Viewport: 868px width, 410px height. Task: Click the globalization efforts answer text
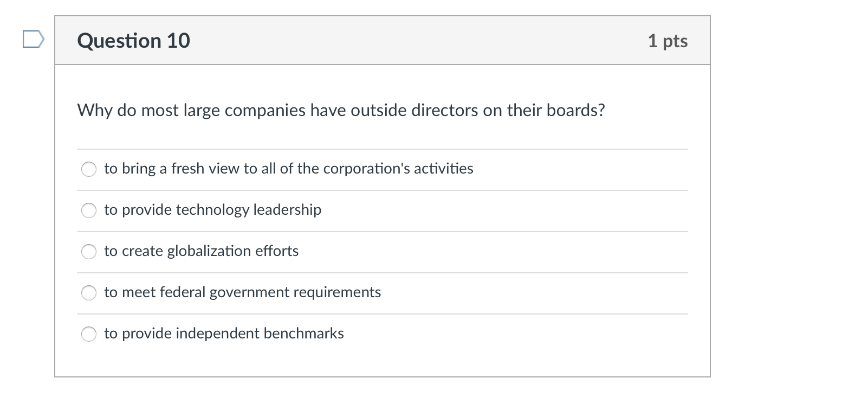pos(201,251)
